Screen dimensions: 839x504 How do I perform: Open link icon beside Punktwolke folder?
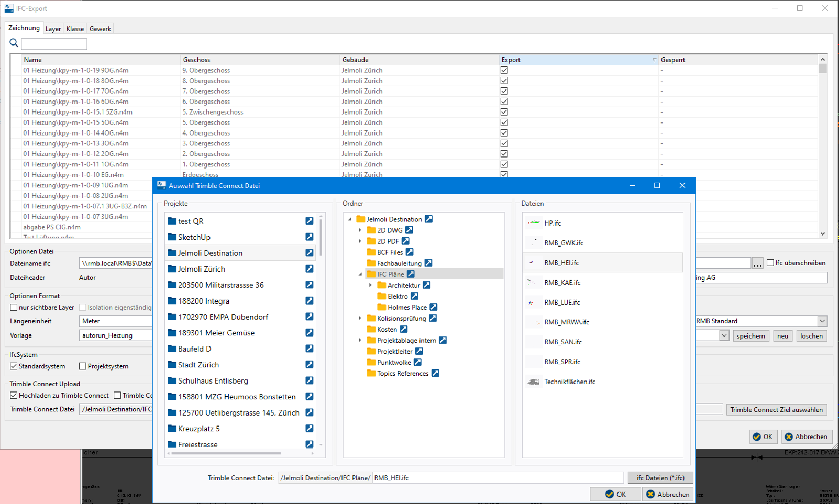(x=418, y=362)
